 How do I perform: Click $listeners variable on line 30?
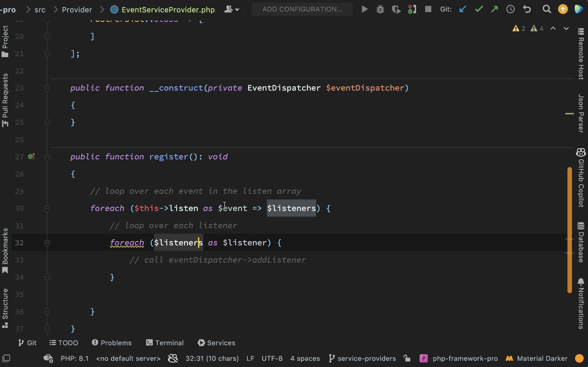291,208
